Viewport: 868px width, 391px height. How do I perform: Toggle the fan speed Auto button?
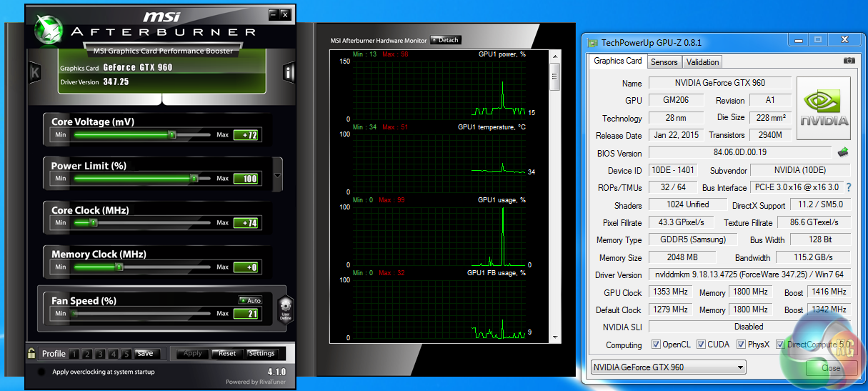(x=250, y=300)
